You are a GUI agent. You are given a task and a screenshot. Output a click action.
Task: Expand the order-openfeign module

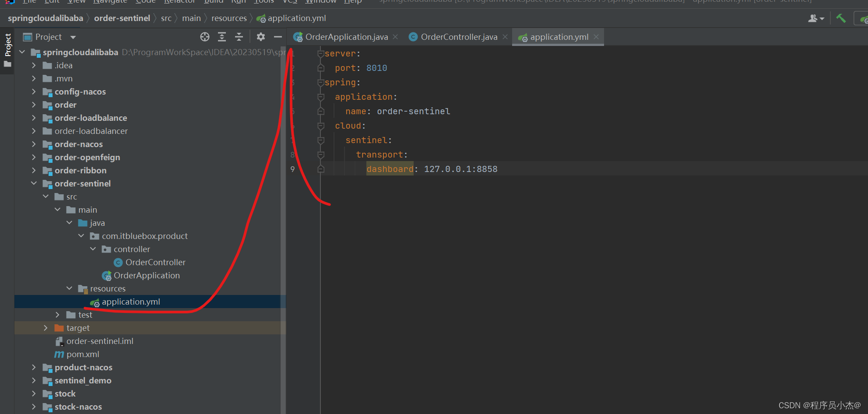coord(34,157)
